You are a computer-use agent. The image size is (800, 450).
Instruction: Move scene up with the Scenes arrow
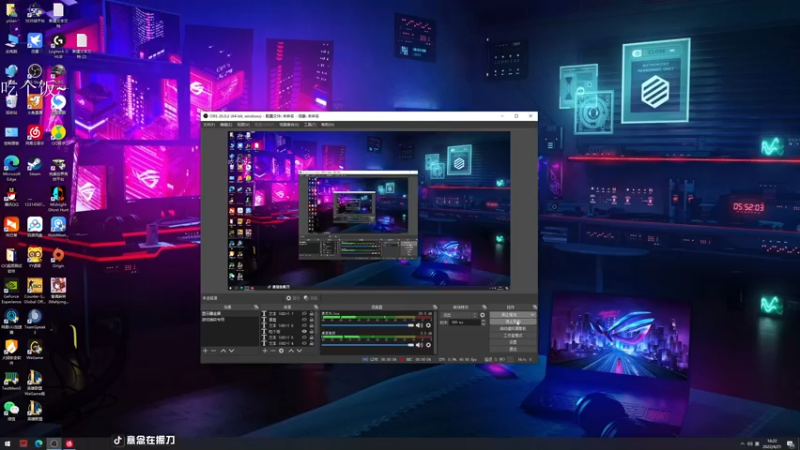[x=223, y=351]
